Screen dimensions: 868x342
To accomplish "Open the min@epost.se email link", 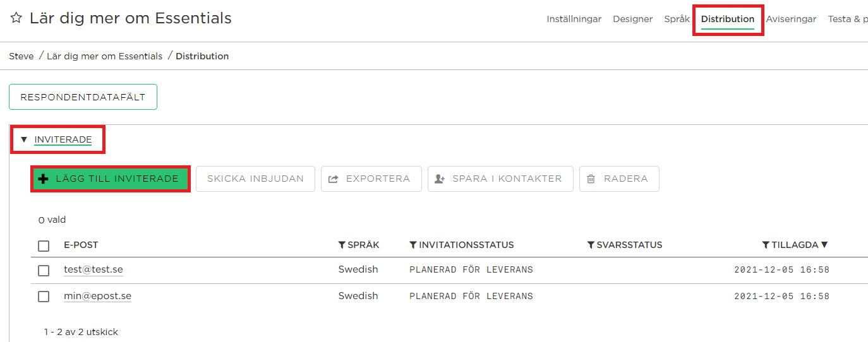I will click(97, 296).
